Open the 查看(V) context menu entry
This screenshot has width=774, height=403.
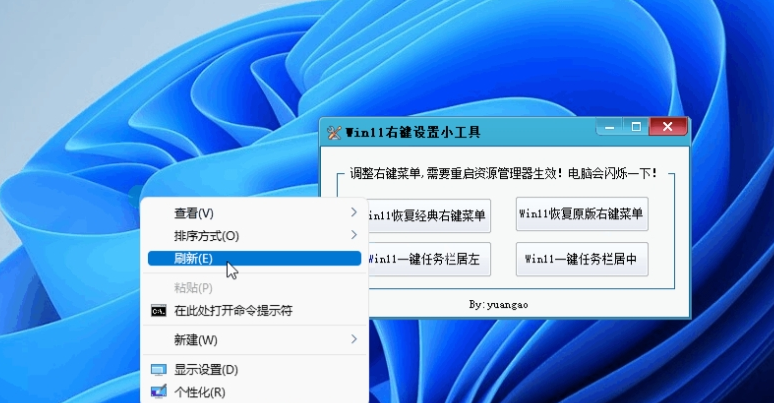click(x=254, y=213)
